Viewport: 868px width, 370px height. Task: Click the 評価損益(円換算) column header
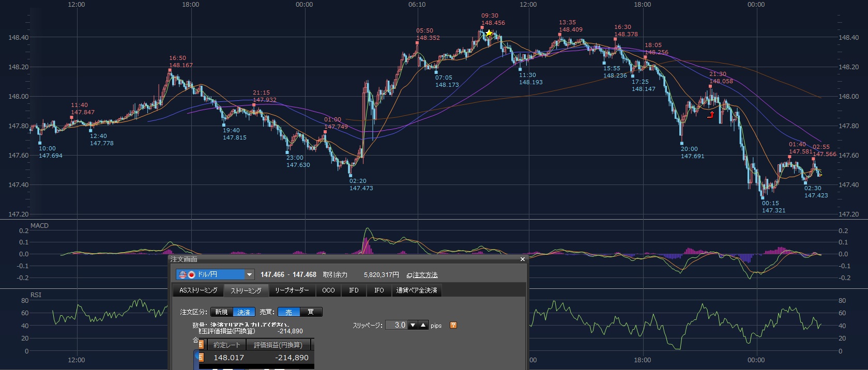click(278, 345)
